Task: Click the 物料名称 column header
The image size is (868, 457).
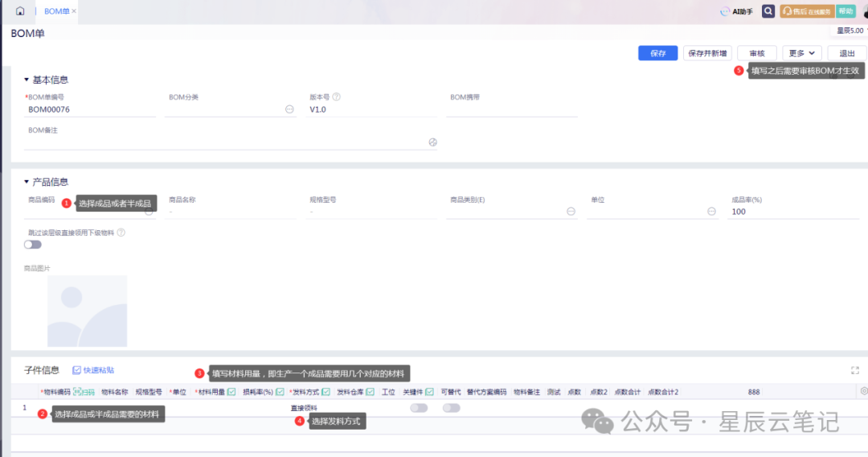Action: coord(115,392)
